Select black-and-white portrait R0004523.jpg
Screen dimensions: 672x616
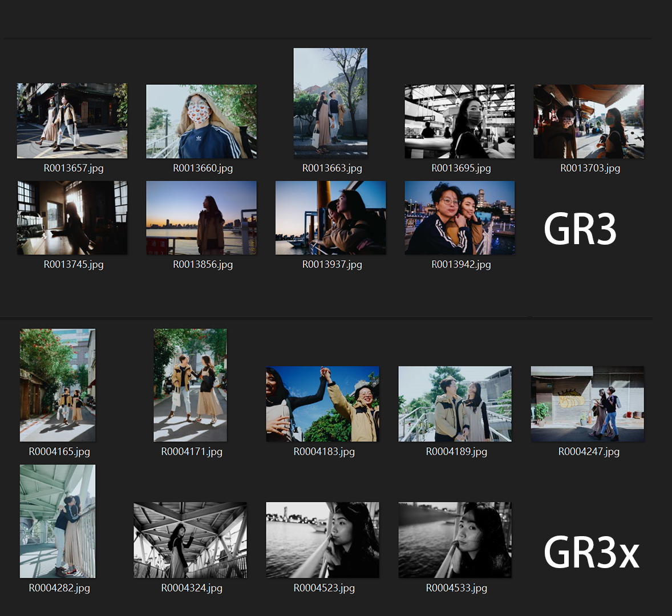point(322,540)
